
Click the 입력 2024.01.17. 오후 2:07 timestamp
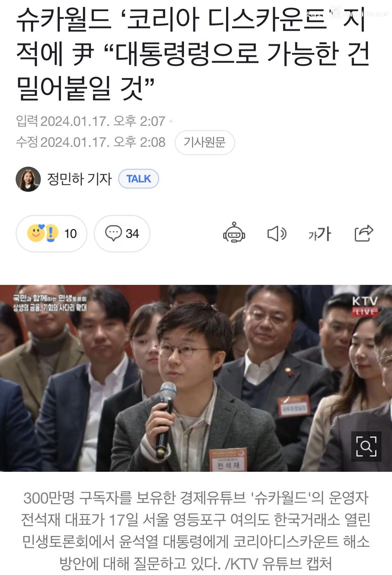click(91, 121)
